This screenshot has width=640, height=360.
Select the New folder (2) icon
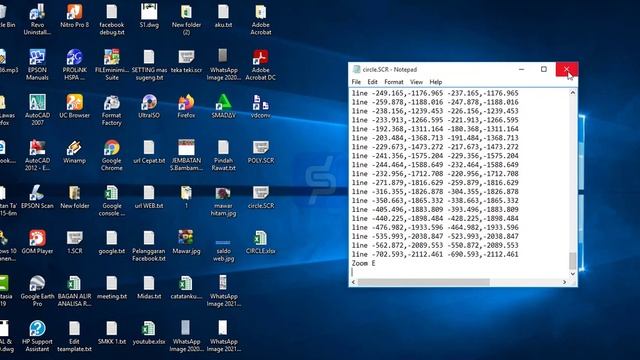[186, 20]
